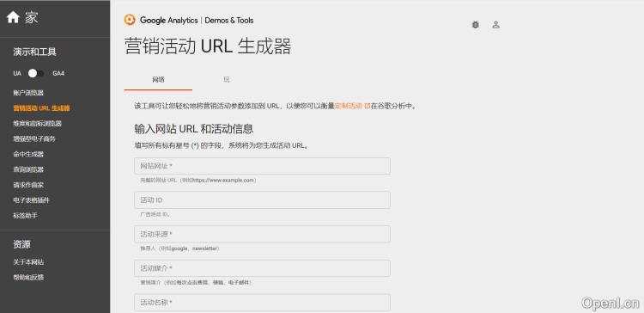
Task: Click the home icon in sidebar
Action: (x=13, y=17)
